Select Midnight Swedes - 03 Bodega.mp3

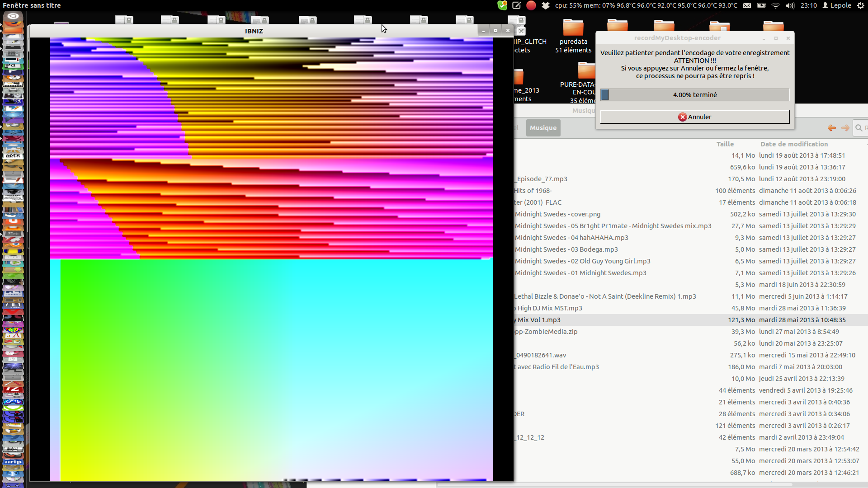[x=566, y=249]
